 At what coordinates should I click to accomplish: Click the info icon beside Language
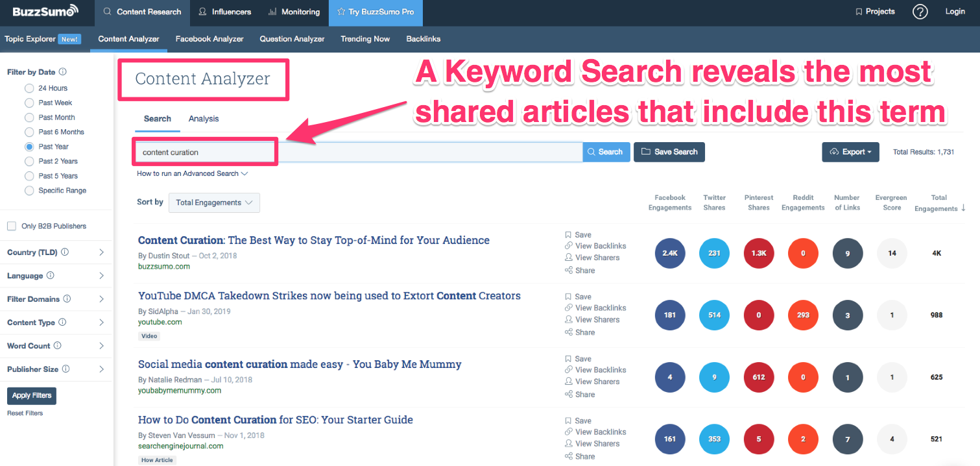click(51, 276)
